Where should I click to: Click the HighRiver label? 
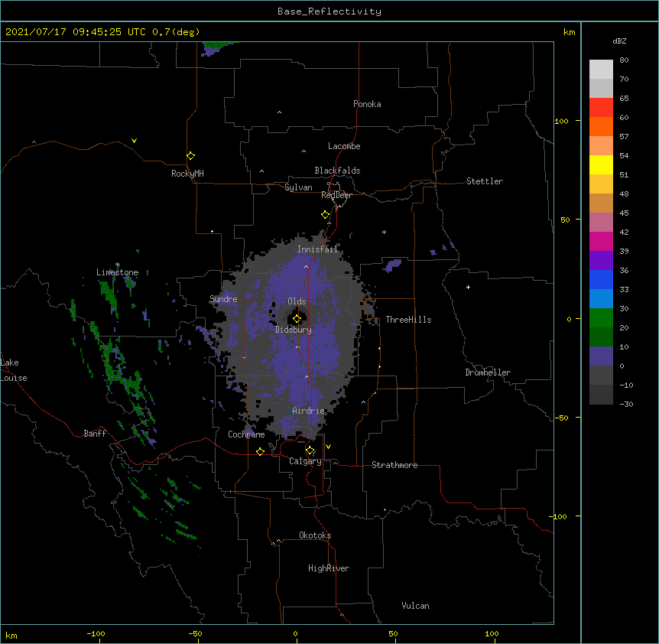tap(329, 568)
